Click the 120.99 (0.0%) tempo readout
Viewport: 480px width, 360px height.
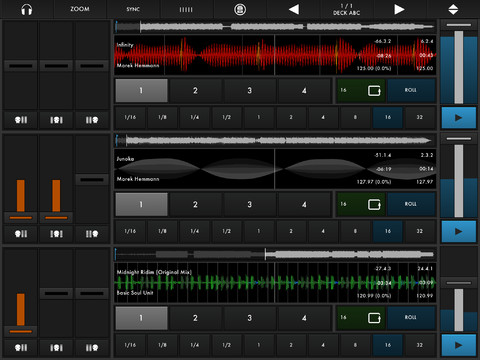click(374, 296)
